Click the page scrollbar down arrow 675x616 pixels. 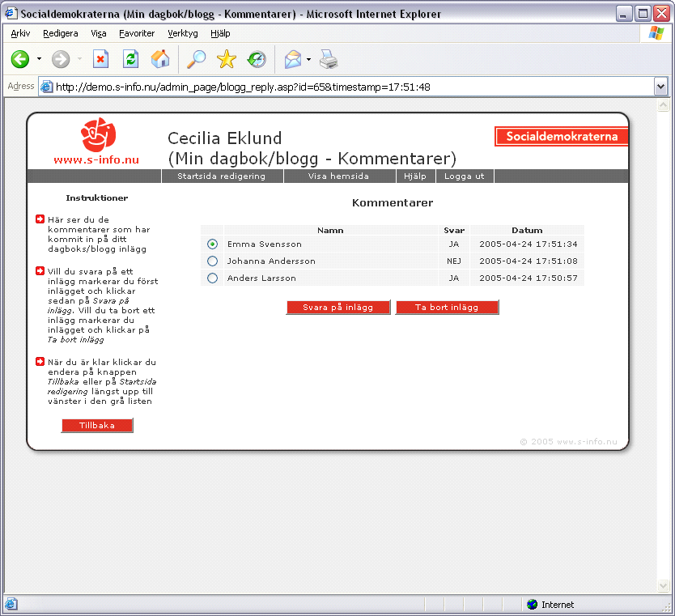click(x=664, y=585)
